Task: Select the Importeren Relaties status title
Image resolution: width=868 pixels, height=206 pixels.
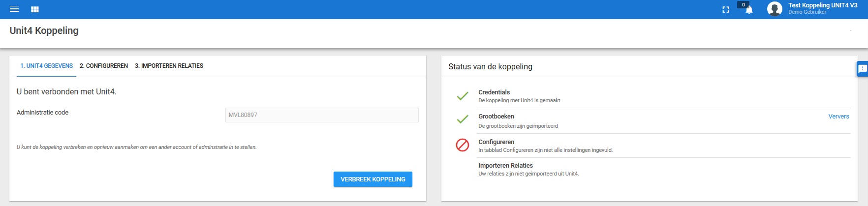Action: [x=505, y=166]
